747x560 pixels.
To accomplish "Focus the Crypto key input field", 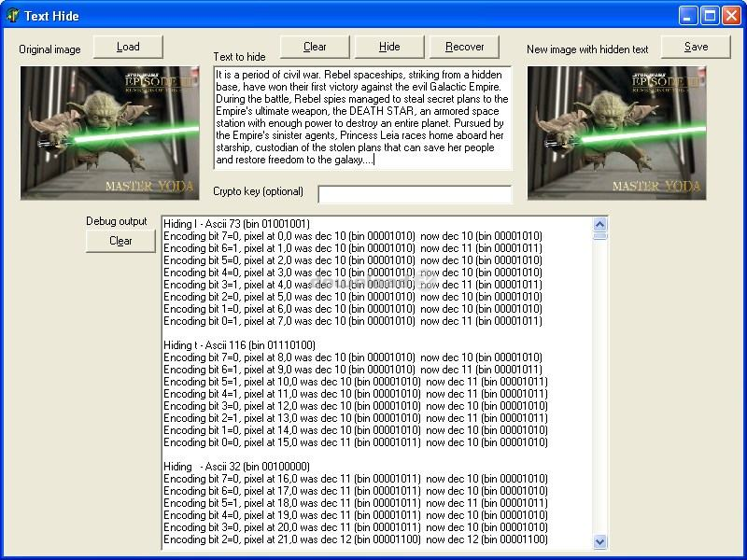I will pos(415,194).
